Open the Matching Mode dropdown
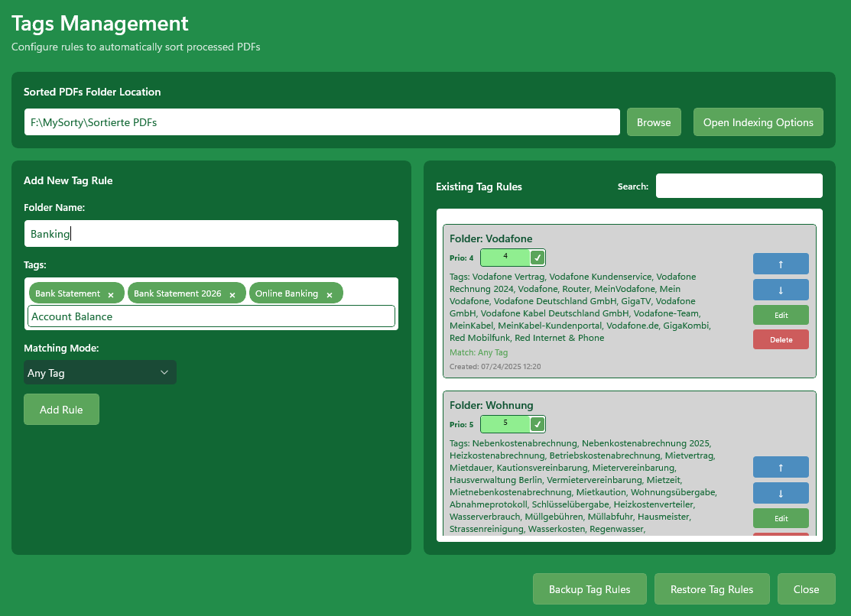The image size is (851, 616). coord(100,373)
